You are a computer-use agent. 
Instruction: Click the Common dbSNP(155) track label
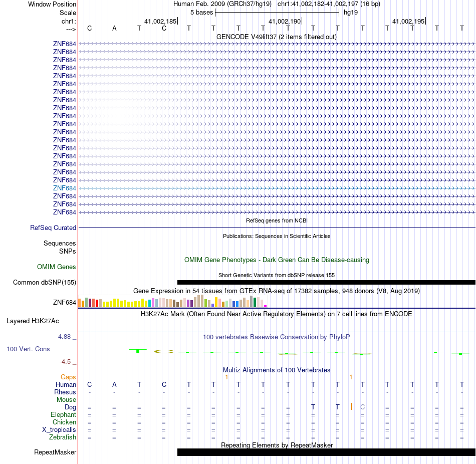[x=45, y=283]
